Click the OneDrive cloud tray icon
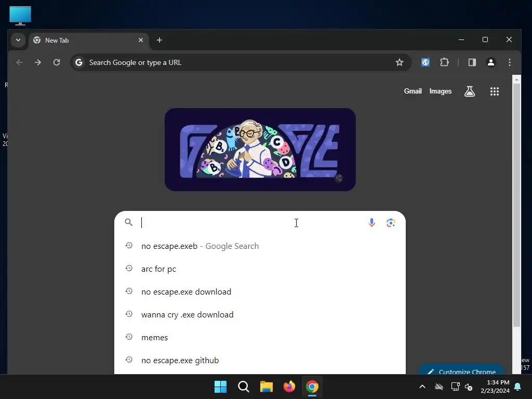Screen dimensions: 532x399 click(x=439, y=387)
